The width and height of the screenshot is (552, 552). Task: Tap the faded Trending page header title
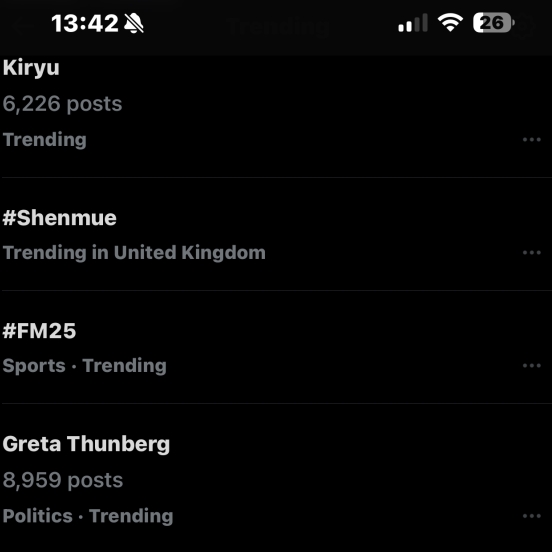(279, 26)
